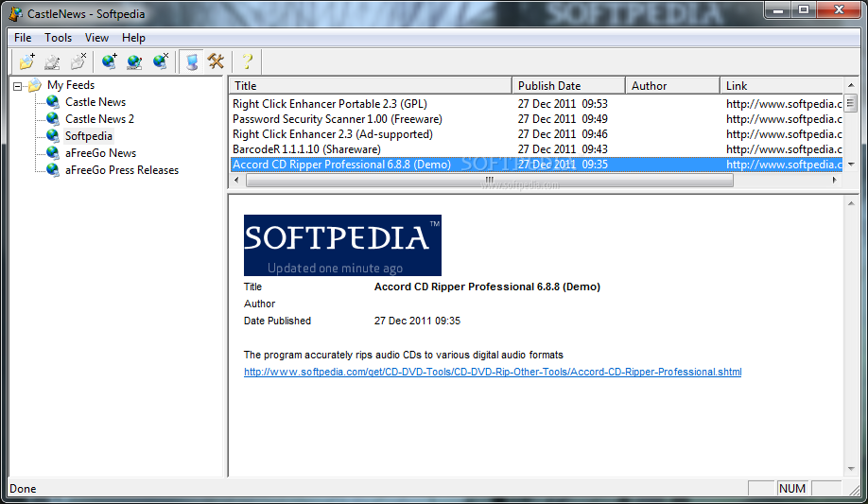Click the Add Feed globe icon
The width and height of the screenshot is (868, 504).
coord(109,61)
